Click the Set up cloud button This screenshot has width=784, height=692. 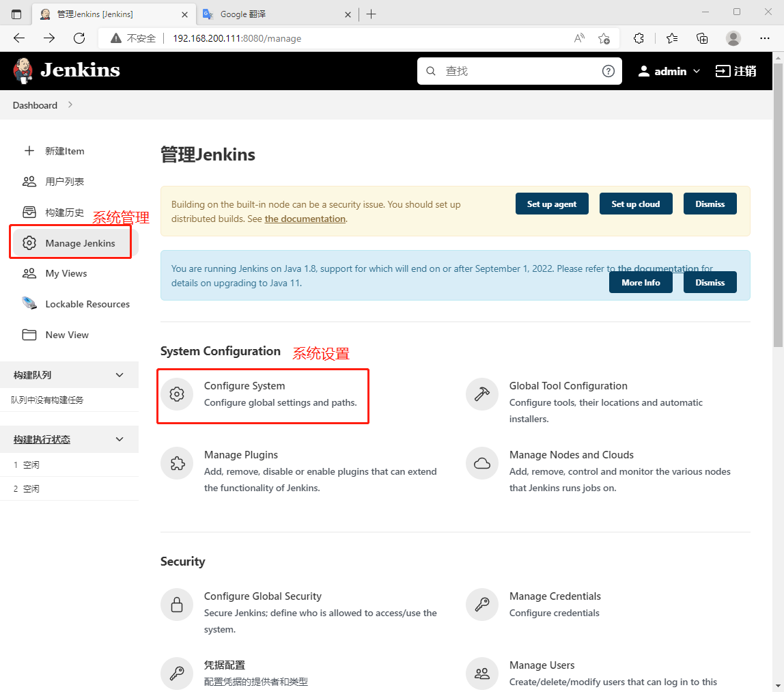coord(636,204)
